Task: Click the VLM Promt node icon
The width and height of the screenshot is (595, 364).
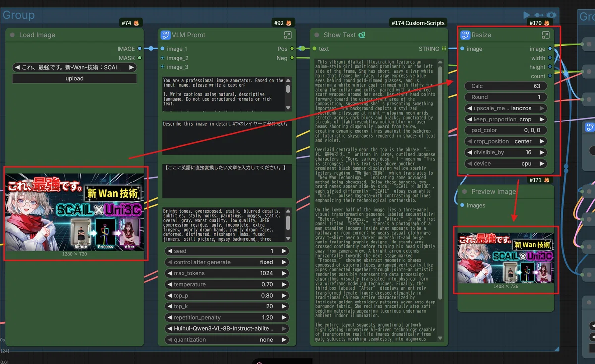Action: (x=166, y=35)
